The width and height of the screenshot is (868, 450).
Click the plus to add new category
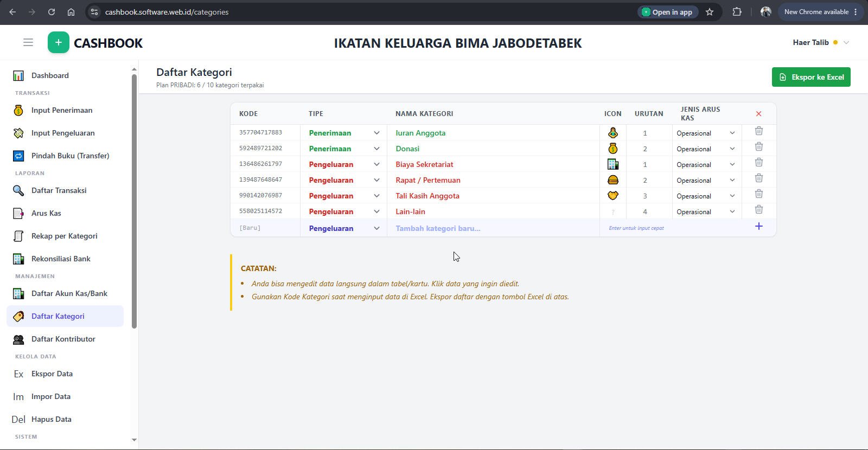coord(759,226)
